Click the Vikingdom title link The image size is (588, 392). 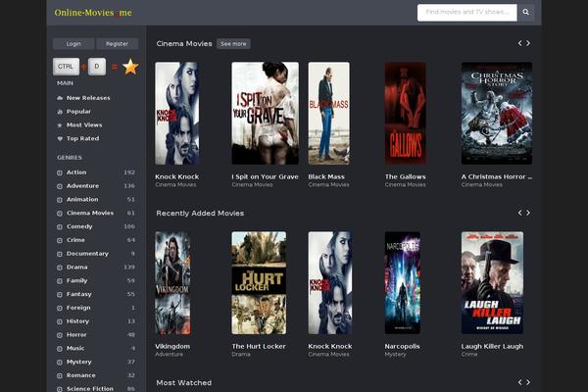(172, 346)
